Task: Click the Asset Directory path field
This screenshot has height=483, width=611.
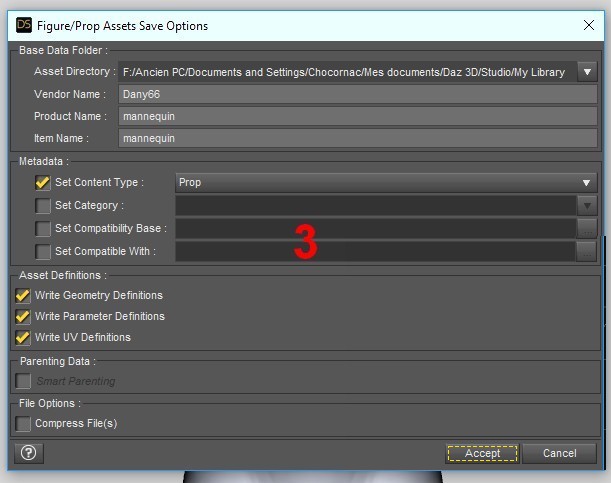Action: point(348,72)
